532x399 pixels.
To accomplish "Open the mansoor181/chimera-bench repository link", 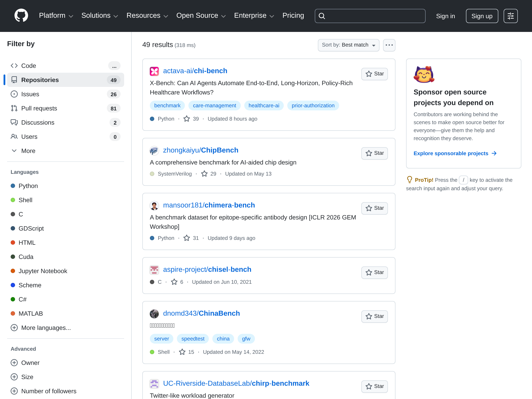I will coord(209,205).
